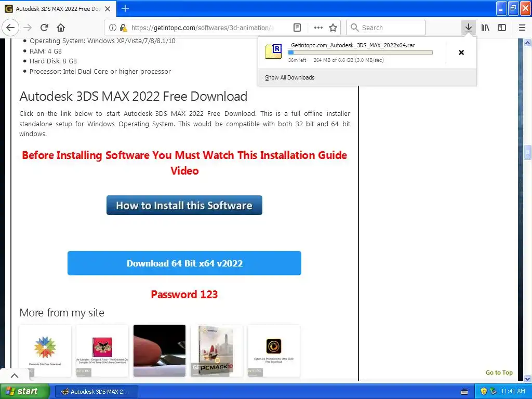The image size is (532, 399).
Task: Toggle reader view in address bar
Action: pyautogui.click(x=297, y=28)
